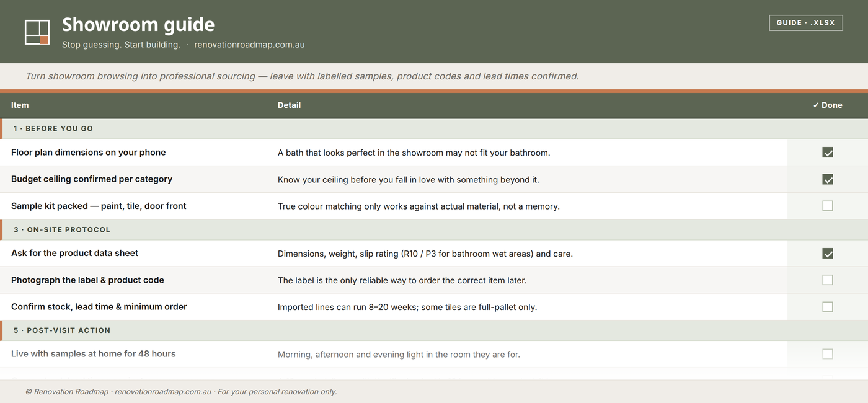Image resolution: width=868 pixels, height=403 pixels.
Task: Check off Photograph the label & product code
Action: pos(828,280)
